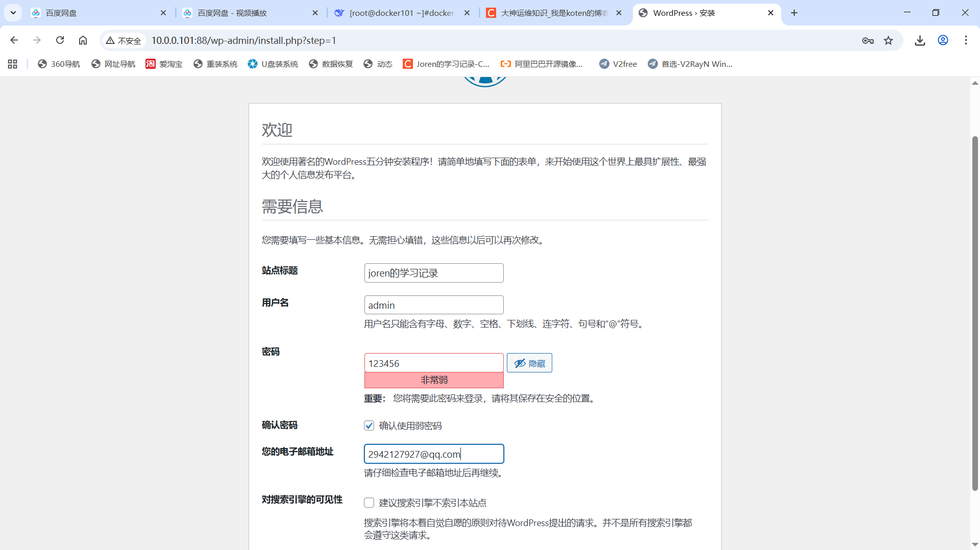This screenshot has height=550, width=980.
Task: Open the 动态 bookmark
Action: pos(378,64)
